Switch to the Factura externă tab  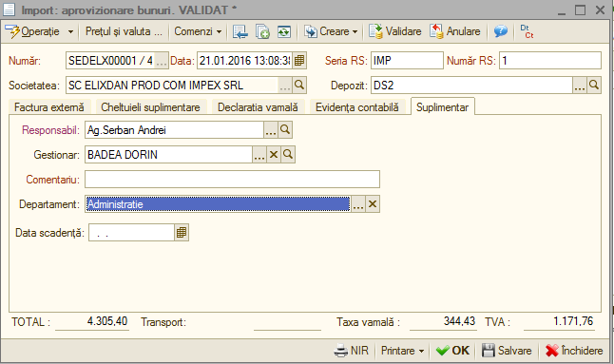49,107
